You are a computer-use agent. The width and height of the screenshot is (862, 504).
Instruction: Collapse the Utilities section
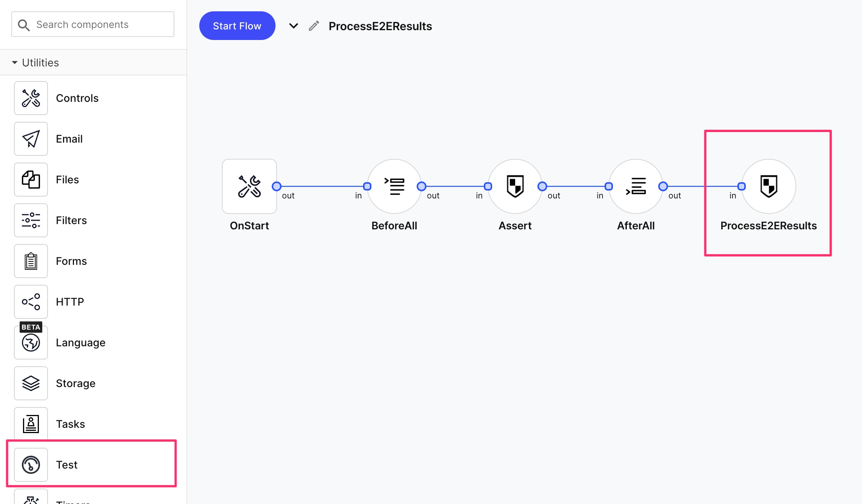[x=15, y=63]
